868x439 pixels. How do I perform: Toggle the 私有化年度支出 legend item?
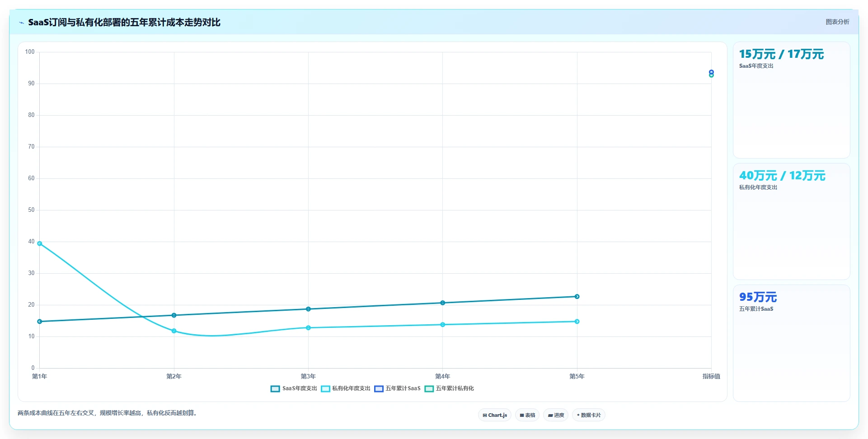coord(346,388)
